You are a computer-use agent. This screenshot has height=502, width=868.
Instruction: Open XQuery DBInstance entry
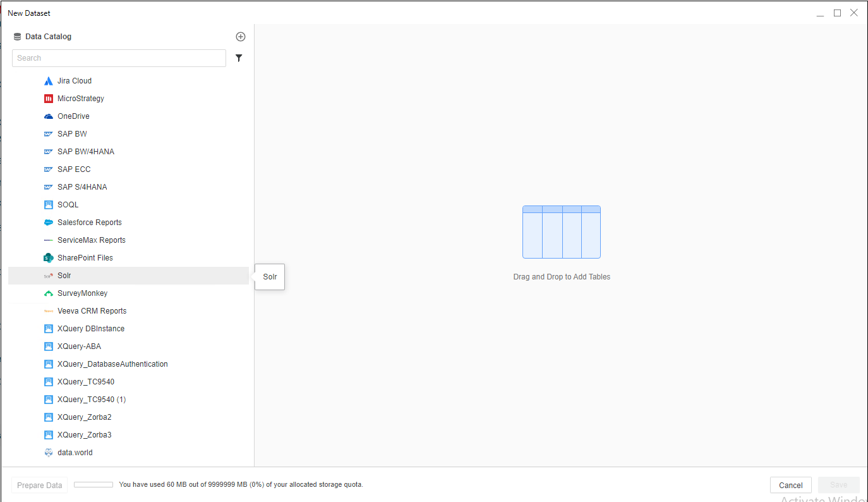[128, 329]
